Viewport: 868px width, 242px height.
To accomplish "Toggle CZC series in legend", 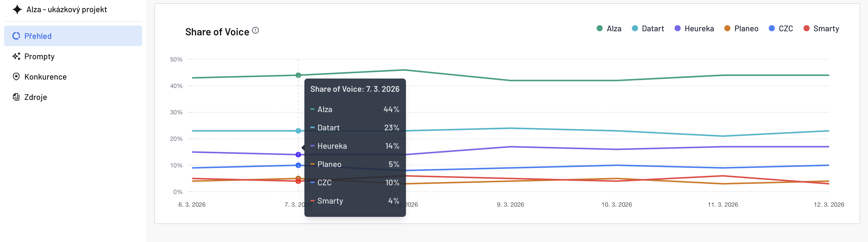I will pyautogui.click(x=781, y=29).
